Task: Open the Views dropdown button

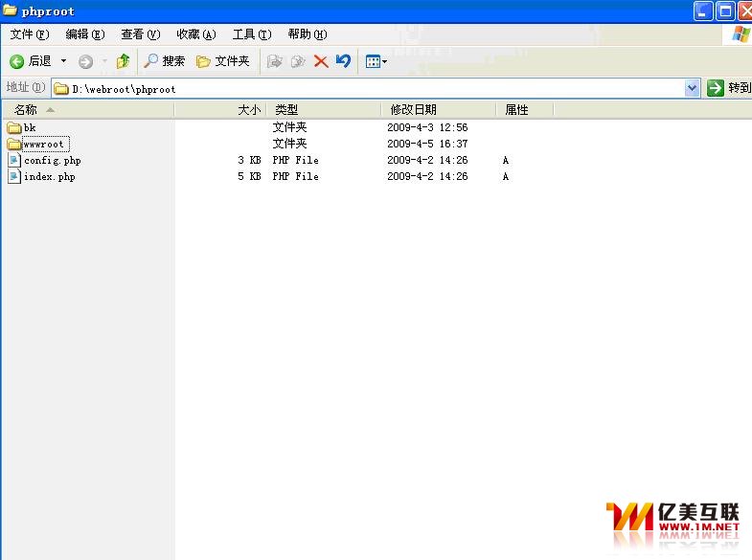Action: click(x=376, y=61)
